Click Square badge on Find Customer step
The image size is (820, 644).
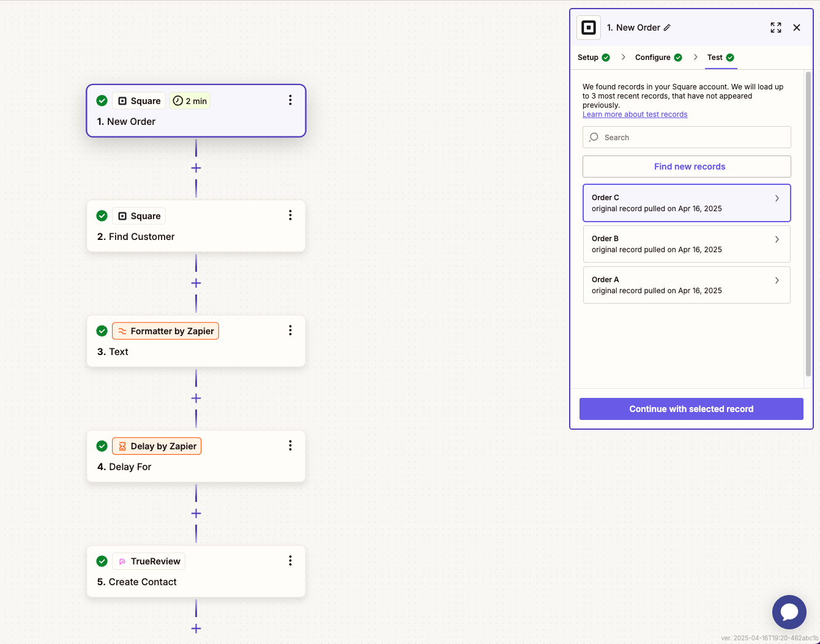[139, 216]
